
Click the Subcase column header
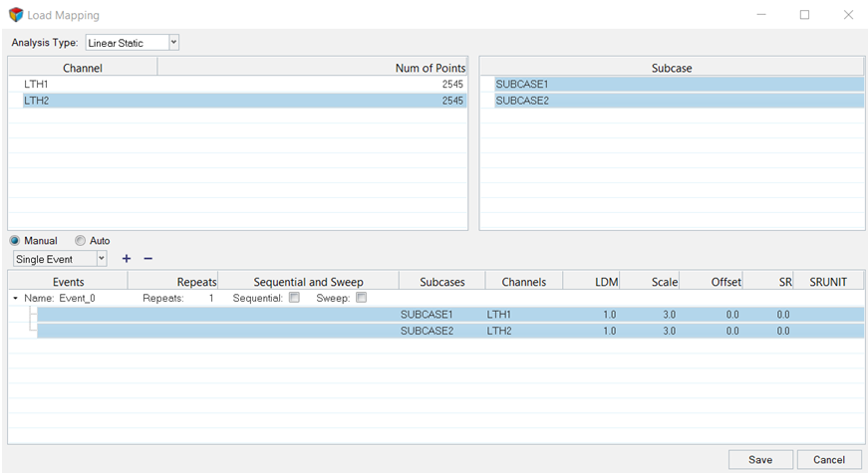(671, 68)
